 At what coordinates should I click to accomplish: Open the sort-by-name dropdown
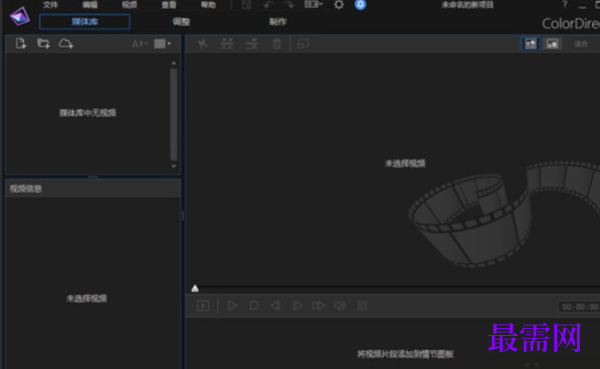click(x=140, y=44)
